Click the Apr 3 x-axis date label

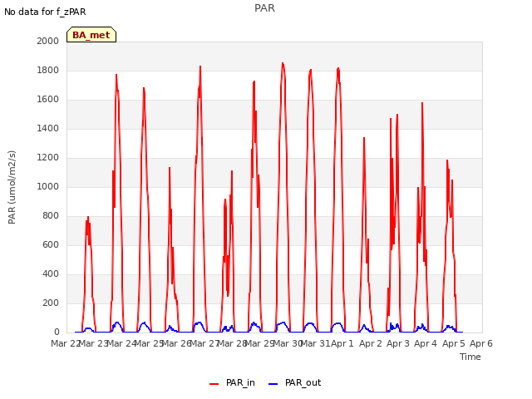coord(398,343)
